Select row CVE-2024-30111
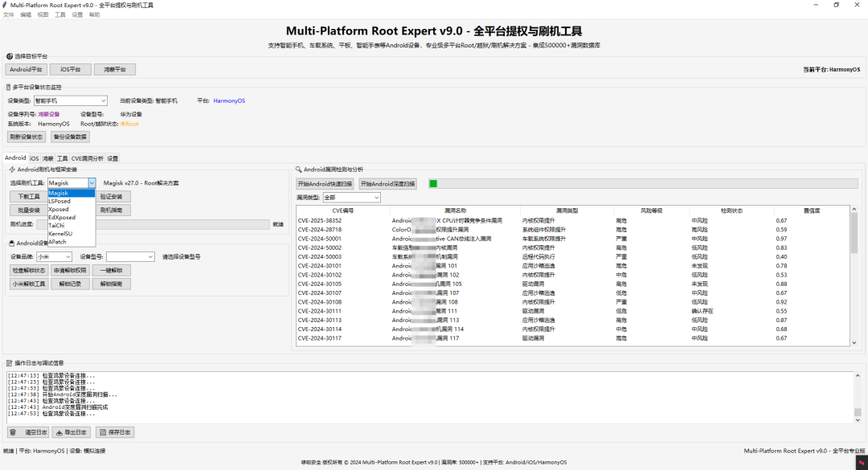This screenshot has height=470, width=868. point(572,311)
